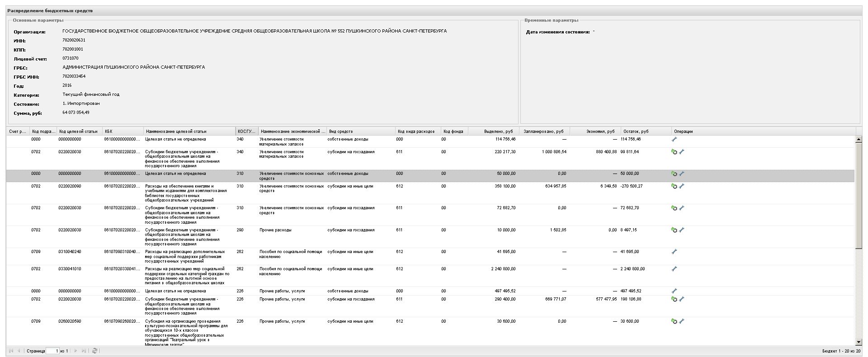Click account value '0731070'
This screenshot has width=868, height=357.
pos(71,58)
